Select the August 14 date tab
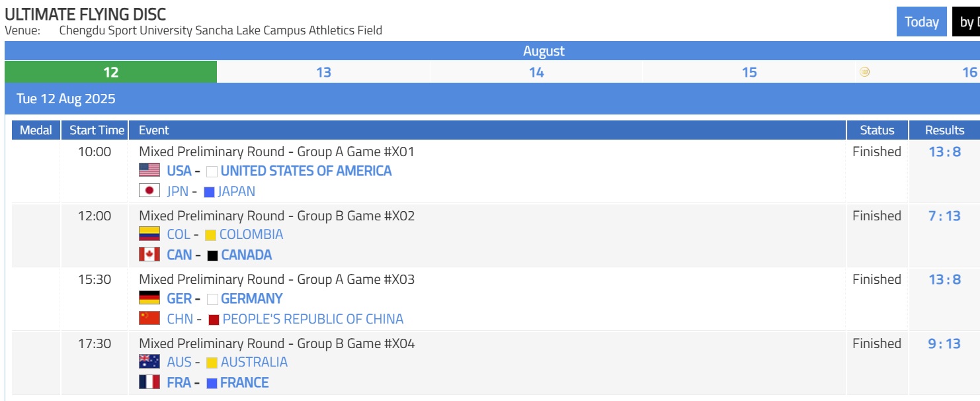This screenshot has width=980, height=401. point(536,72)
